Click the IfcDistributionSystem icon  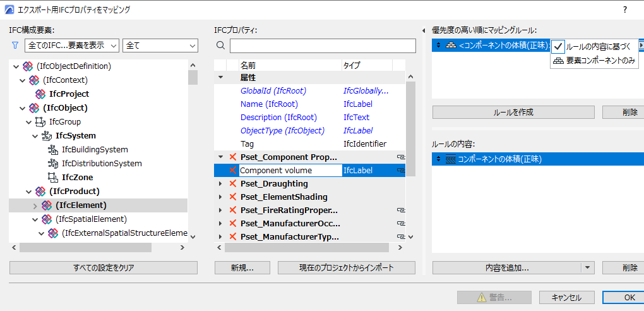coord(53,164)
